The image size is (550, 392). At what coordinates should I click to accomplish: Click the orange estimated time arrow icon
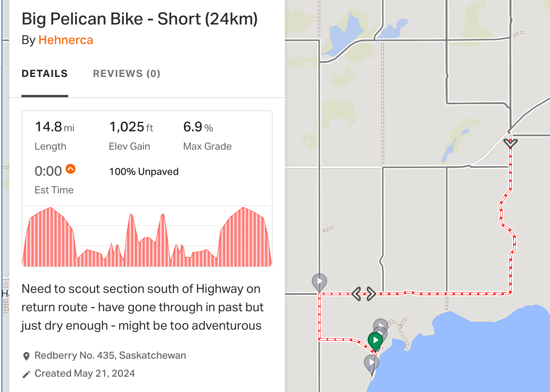(70, 169)
